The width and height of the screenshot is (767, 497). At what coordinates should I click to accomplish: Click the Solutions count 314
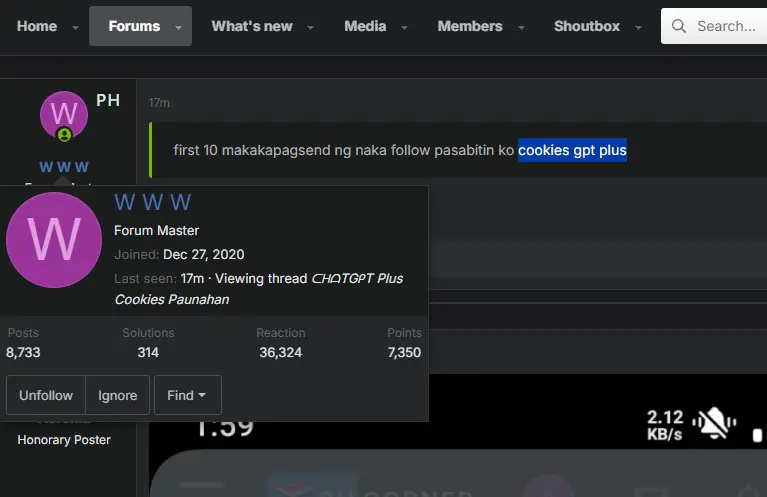[x=148, y=352]
